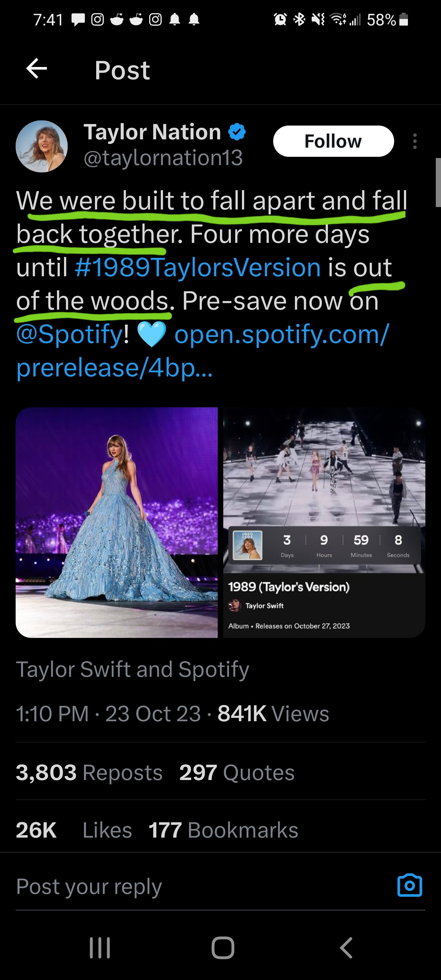This screenshot has width=441, height=980.
Task: Open the #1989TaylorsVersion hashtag
Action: [x=198, y=267]
